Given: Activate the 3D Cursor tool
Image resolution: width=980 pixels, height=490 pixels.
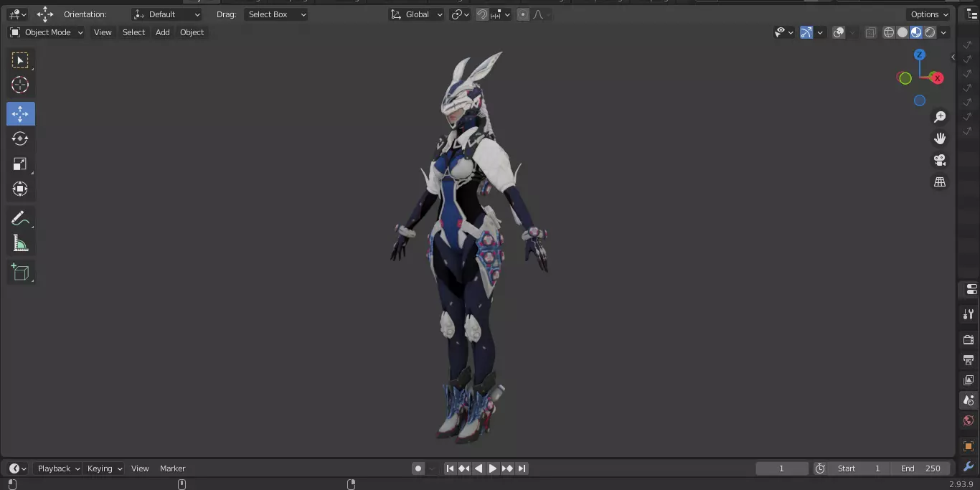Looking at the screenshot, I should 20,85.
